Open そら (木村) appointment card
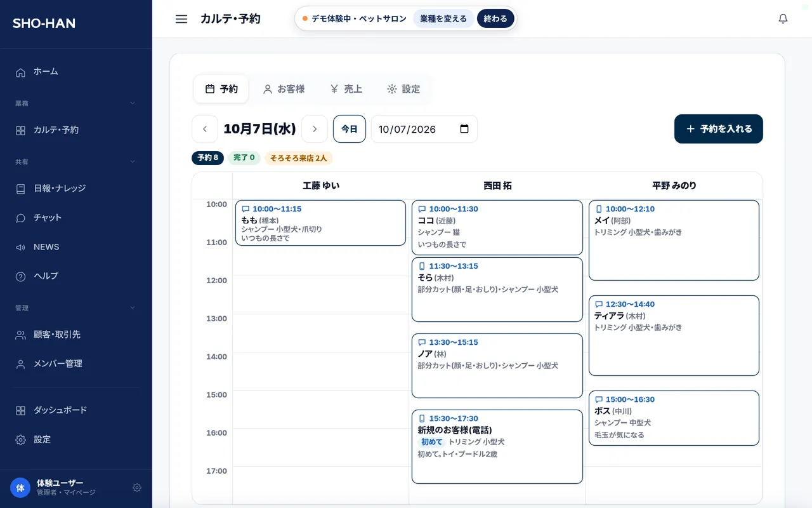 coord(497,290)
